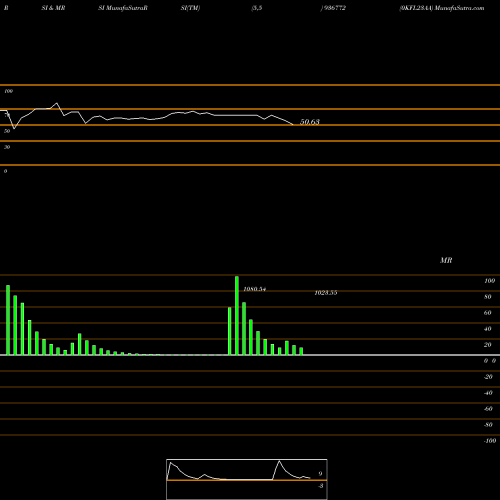Click the MR panel title
500x500 pixels.
[x=446, y=260]
